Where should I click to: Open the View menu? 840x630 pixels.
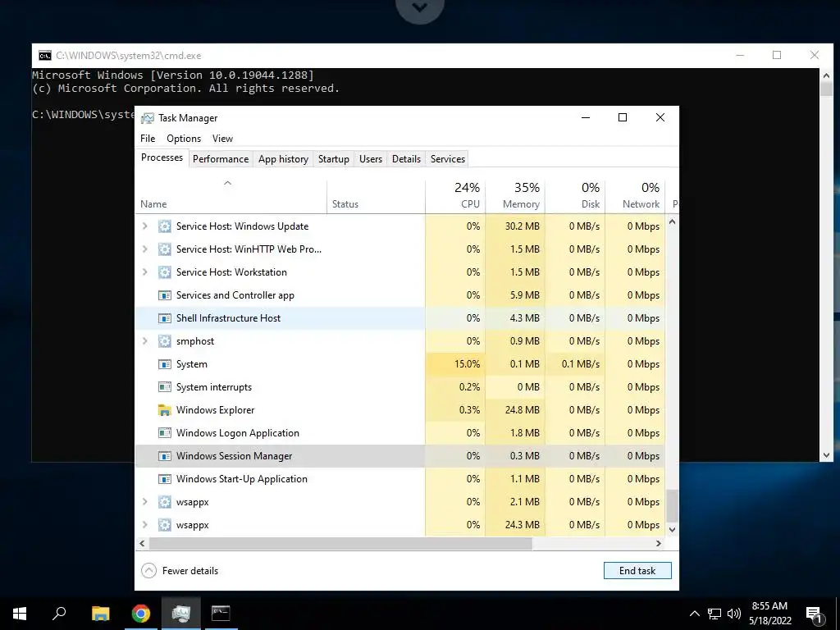click(x=222, y=138)
